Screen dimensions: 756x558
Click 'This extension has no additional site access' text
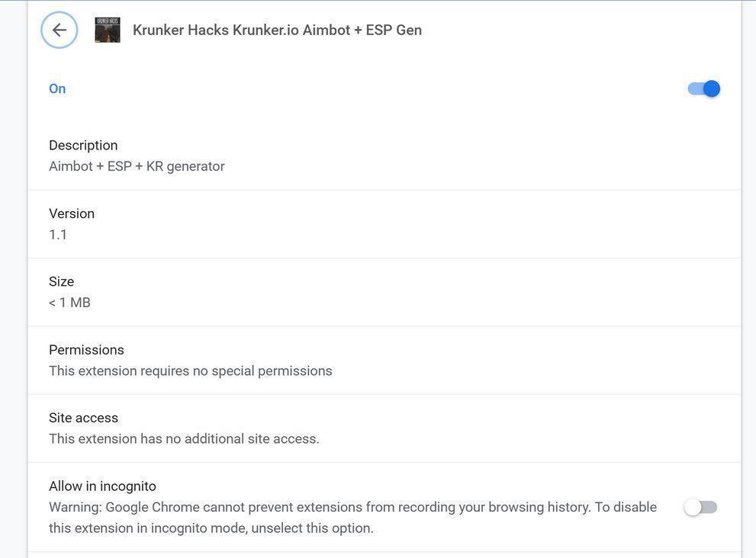[184, 439]
